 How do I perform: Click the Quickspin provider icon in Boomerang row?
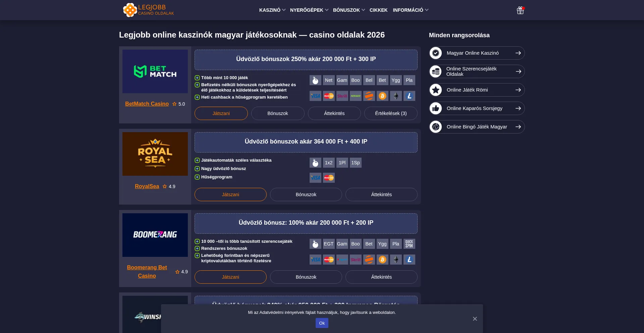point(409,244)
